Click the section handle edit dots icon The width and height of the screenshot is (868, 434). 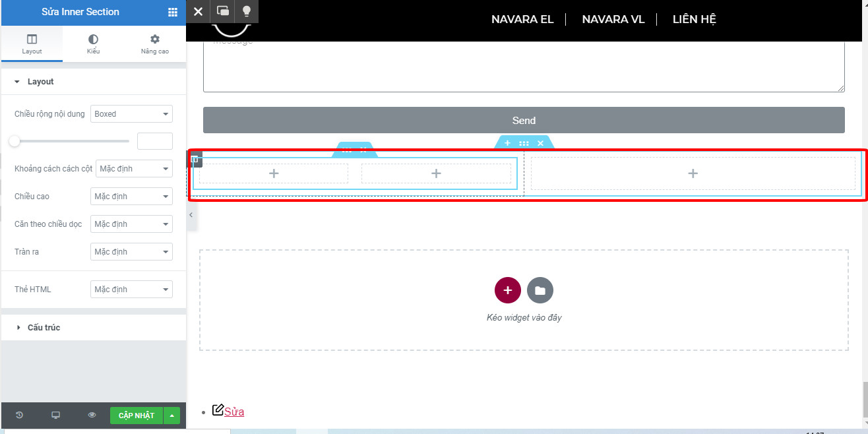tap(524, 143)
